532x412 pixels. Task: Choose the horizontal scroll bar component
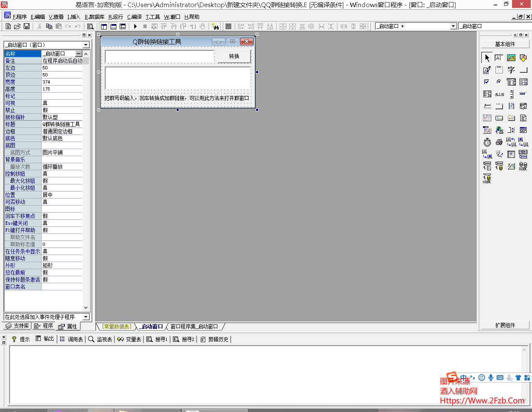pos(499,94)
